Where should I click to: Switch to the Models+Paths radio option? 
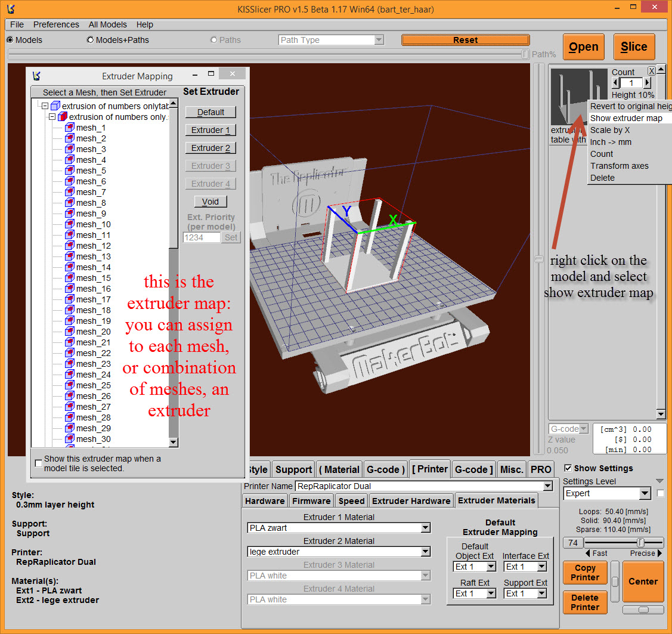(x=90, y=40)
